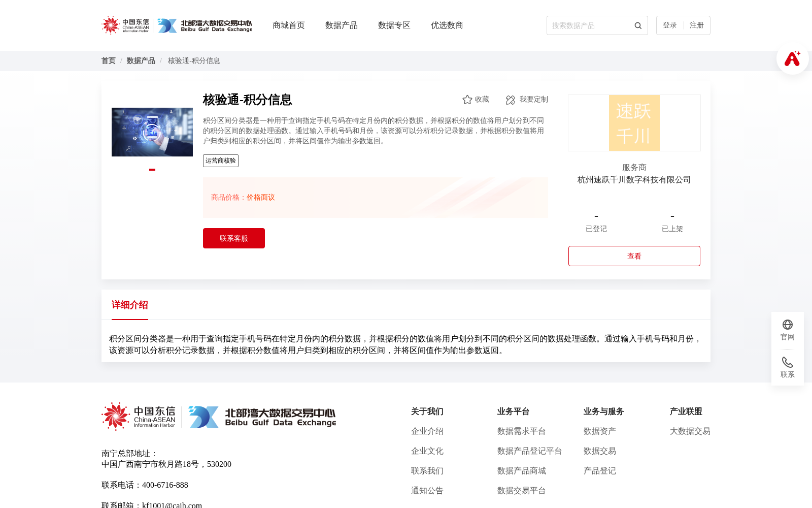This screenshot has width=812, height=508.
Task: Open 数据产品登记平台 footer link
Action: point(530,451)
